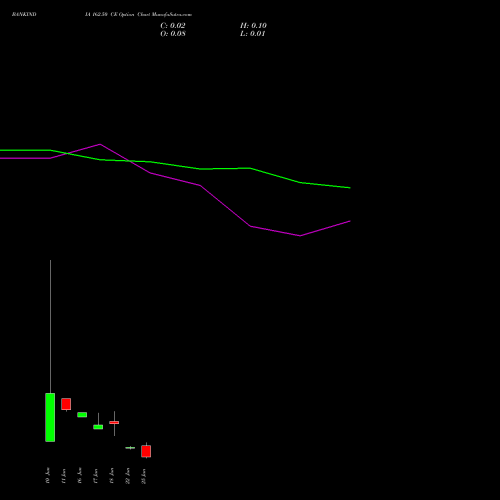This screenshot has width=500, height=500.
Task: Select the red candlestick above date 11
Action: [x=66, y=404]
